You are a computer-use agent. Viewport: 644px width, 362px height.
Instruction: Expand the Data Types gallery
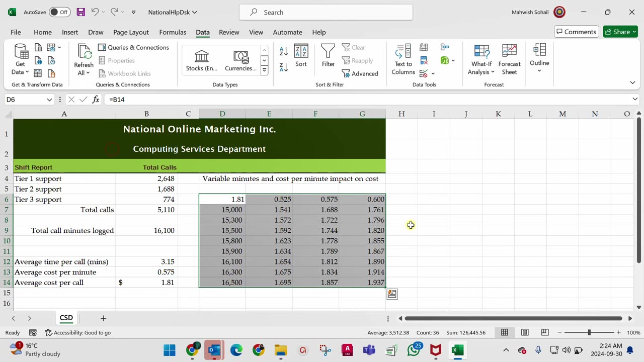click(264, 70)
